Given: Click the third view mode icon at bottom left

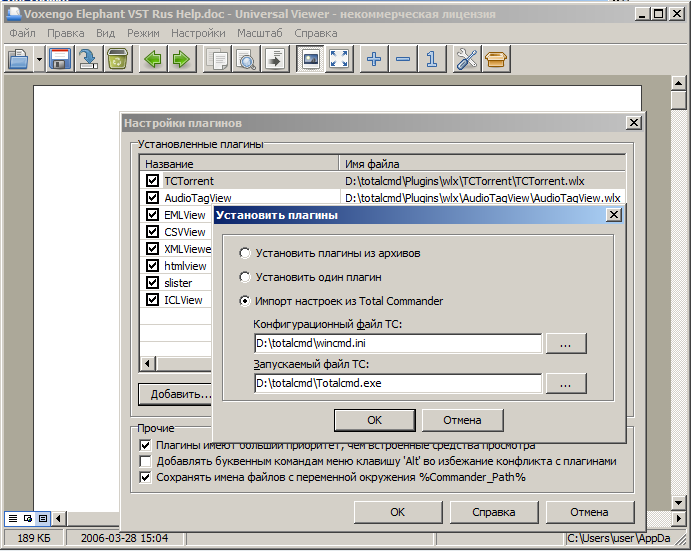Looking at the screenshot, I should (43, 518).
